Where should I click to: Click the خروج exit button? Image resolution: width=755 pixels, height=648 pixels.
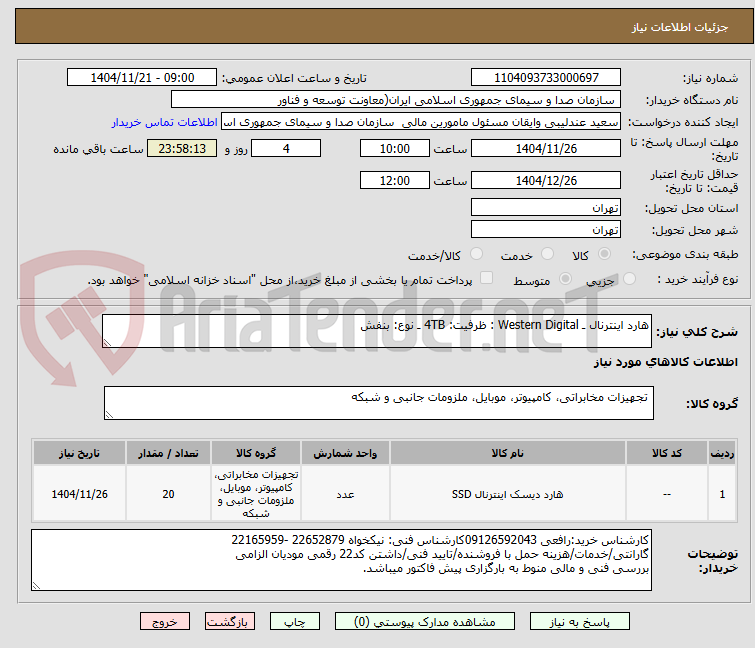coord(165,622)
